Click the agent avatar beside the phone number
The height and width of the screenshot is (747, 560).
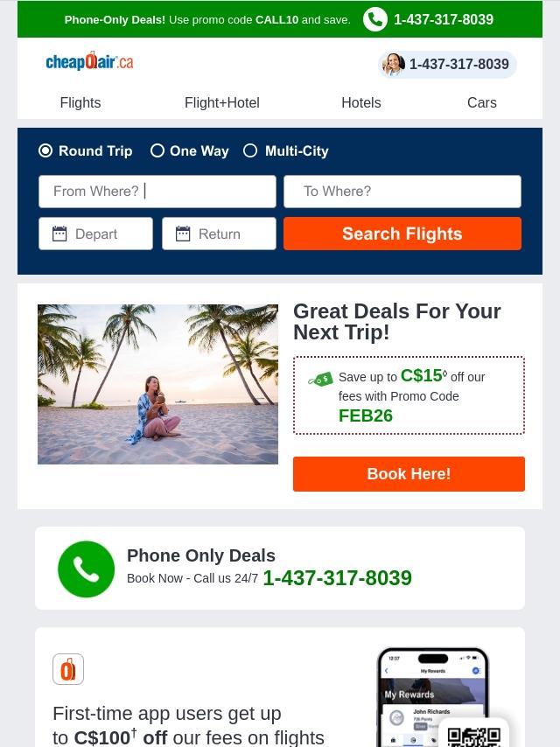394,65
